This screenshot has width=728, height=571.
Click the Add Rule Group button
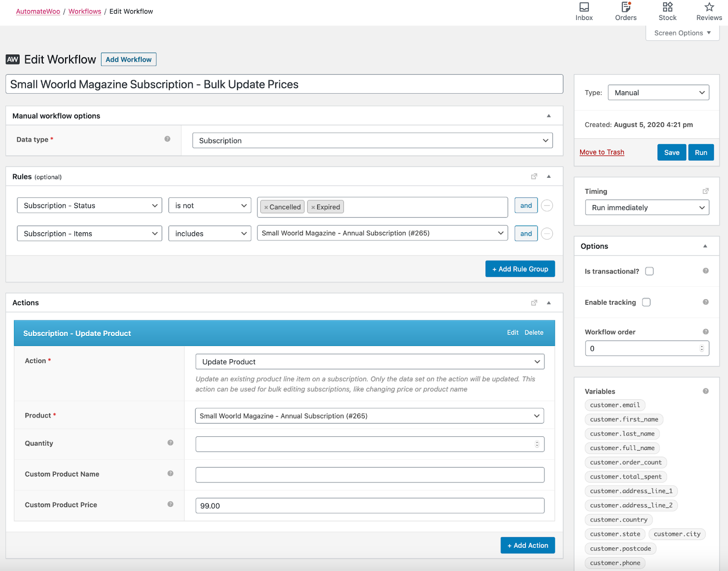point(520,269)
